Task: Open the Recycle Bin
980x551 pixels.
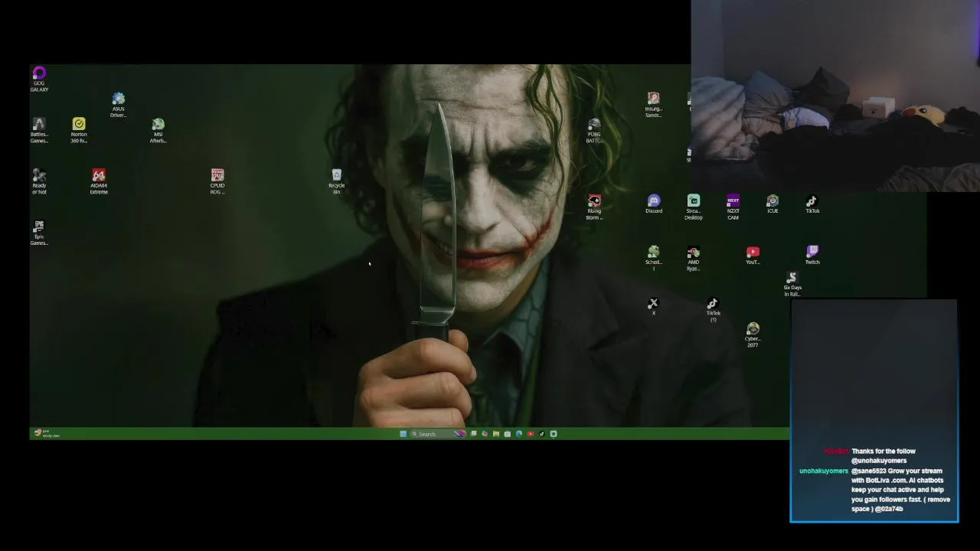Action: (x=336, y=181)
